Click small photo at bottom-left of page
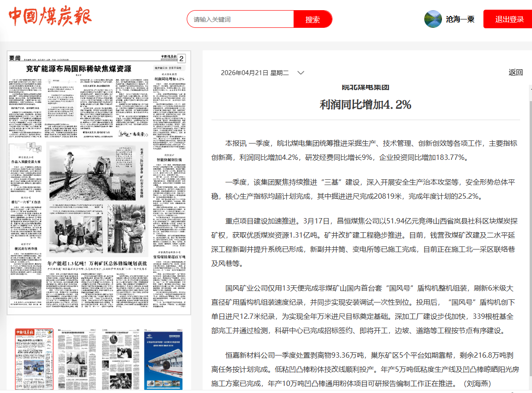 (x=26, y=288)
